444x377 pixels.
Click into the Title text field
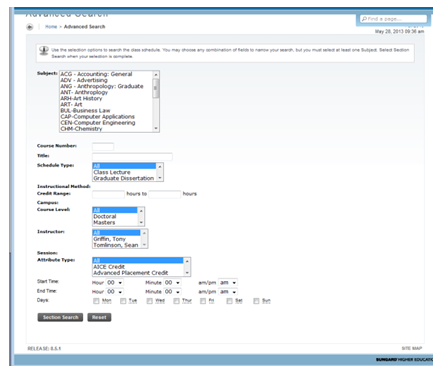click(132, 156)
